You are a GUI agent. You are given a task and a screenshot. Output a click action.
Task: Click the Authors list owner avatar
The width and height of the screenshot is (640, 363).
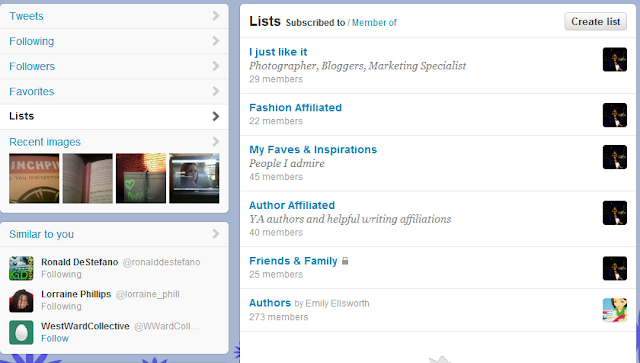click(x=615, y=310)
